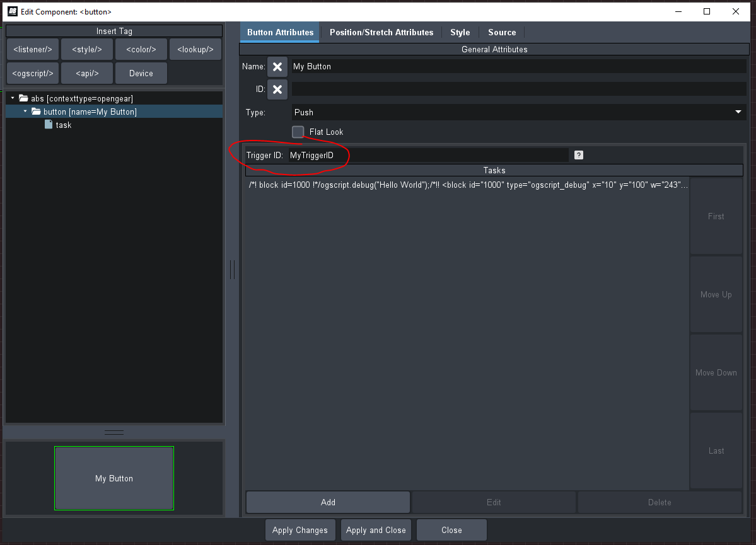Click the Apply Changes button

[x=299, y=529]
